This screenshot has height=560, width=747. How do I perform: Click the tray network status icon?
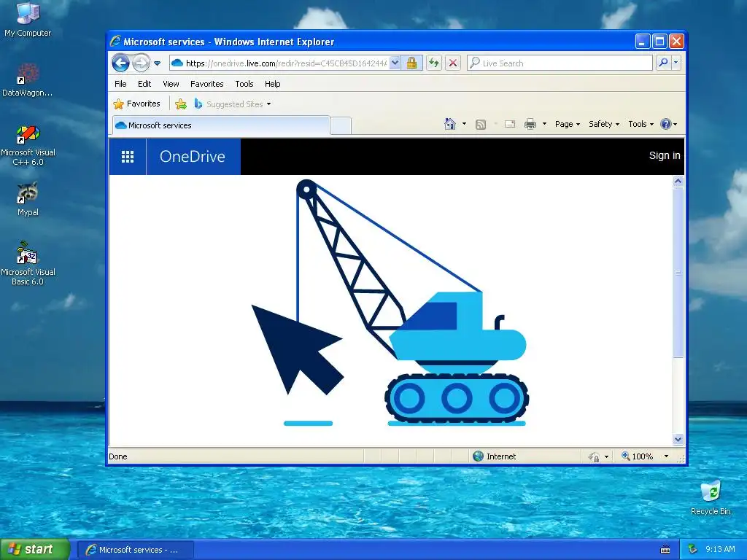pyautogui.click(x=693, y=549)
